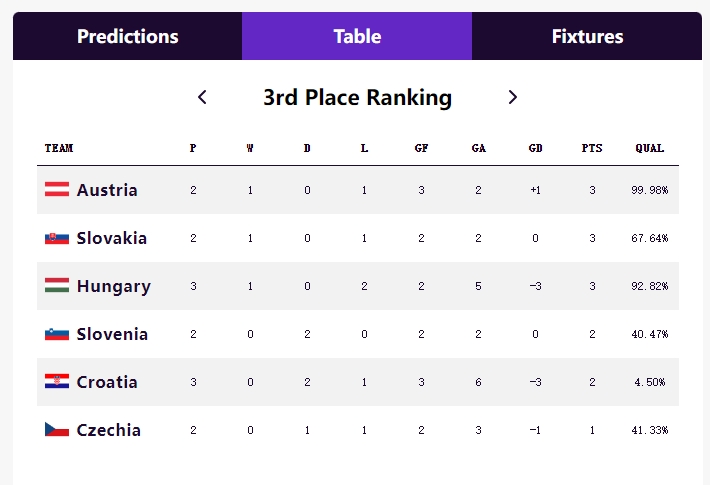This screenshot has height=485, width=710.
Task: Click the QUAL column header
Action: (x=649, y=149)
